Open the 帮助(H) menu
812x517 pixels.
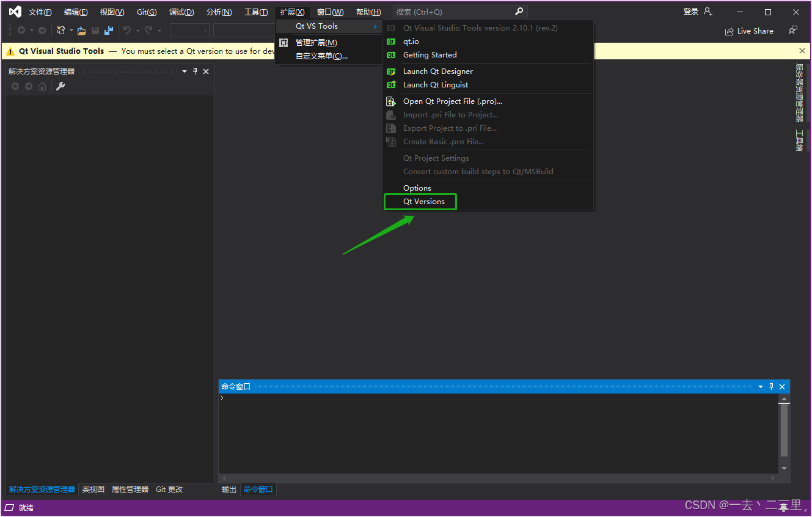coord(368,12)
